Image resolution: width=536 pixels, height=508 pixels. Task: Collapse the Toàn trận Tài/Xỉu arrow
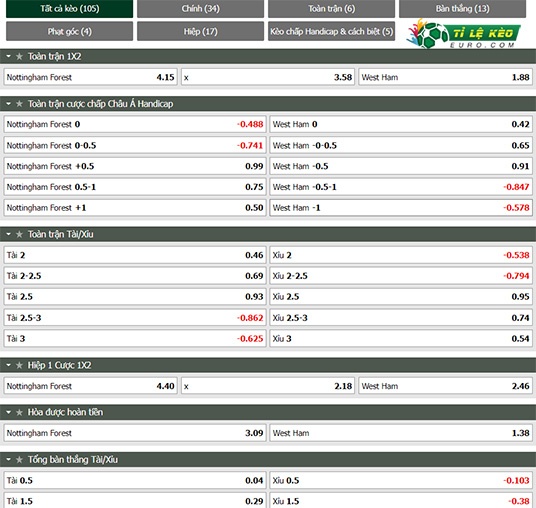[9, 234]
